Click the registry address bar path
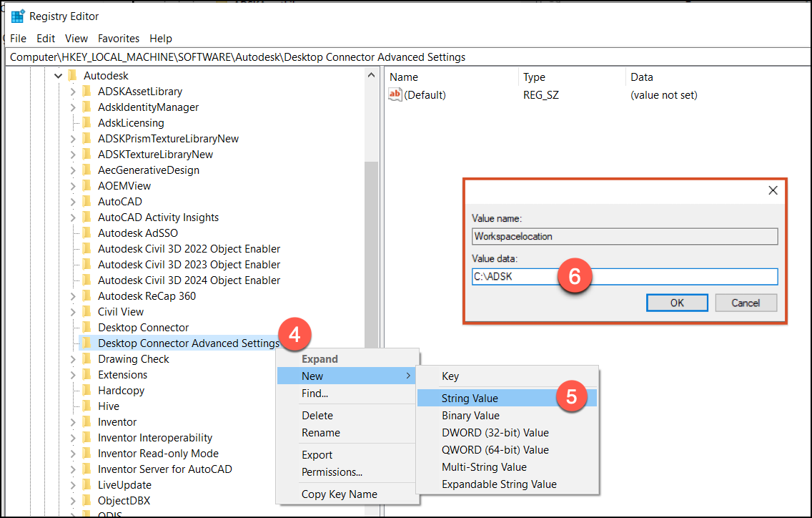 coord(238,57)
